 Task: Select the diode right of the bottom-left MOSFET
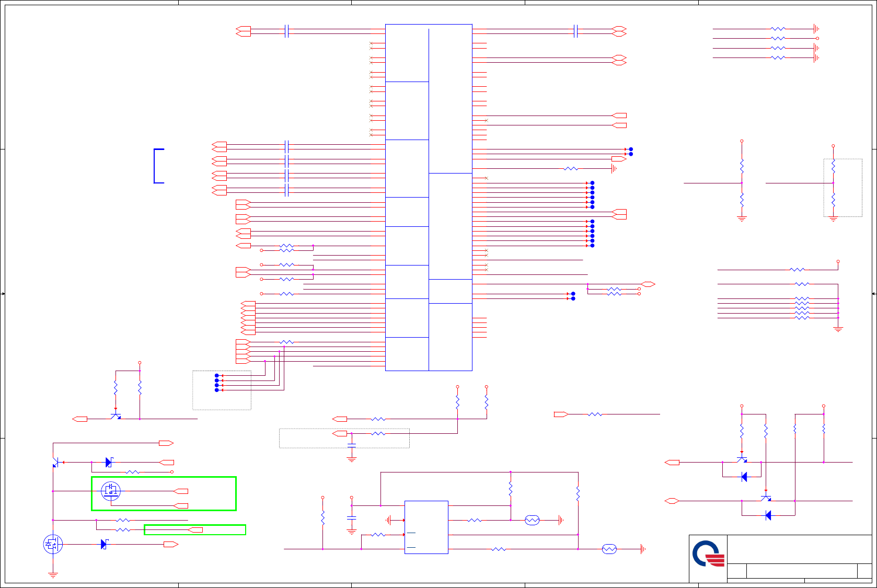point(104,544)
